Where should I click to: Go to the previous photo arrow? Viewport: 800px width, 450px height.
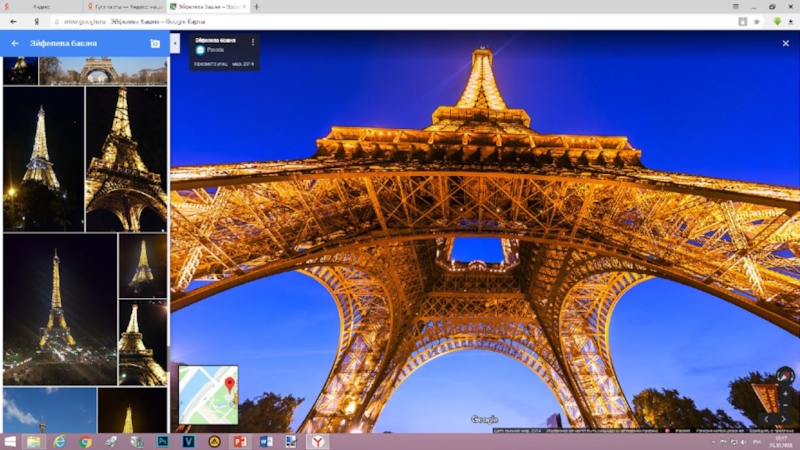766,419
